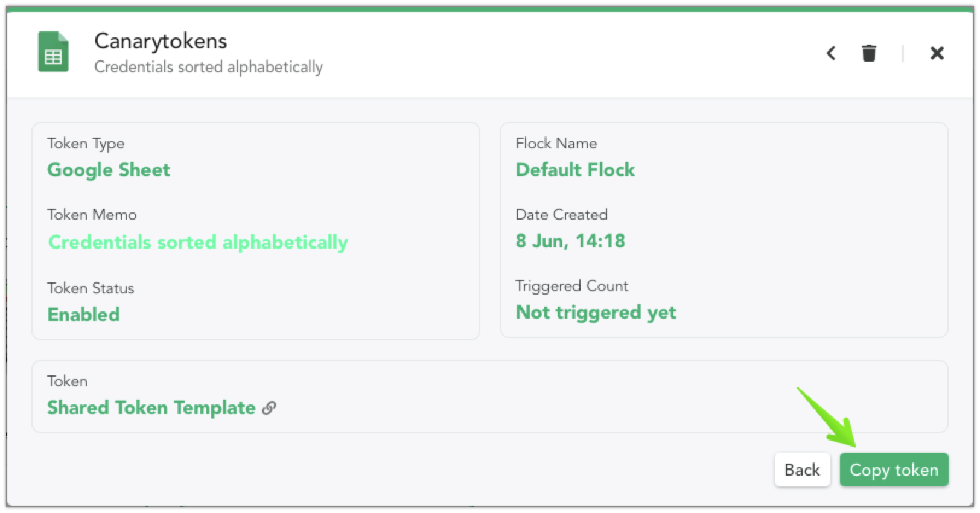
Task: Click the link chain icon beside Shared Token Template
Action: 269,408
